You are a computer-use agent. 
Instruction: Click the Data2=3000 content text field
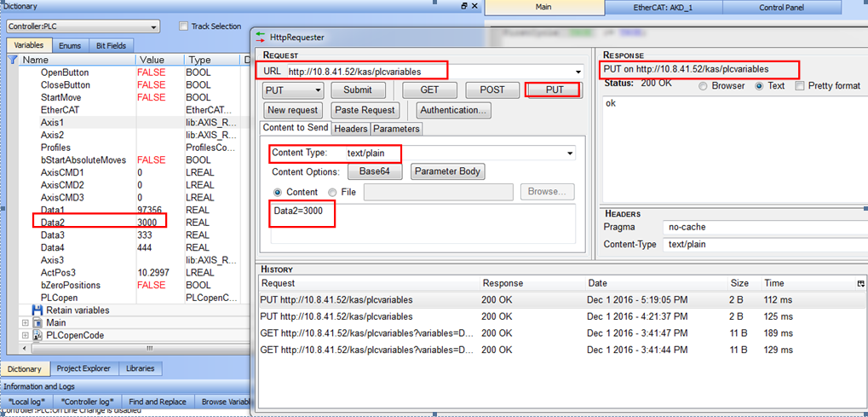coord(423,223)
